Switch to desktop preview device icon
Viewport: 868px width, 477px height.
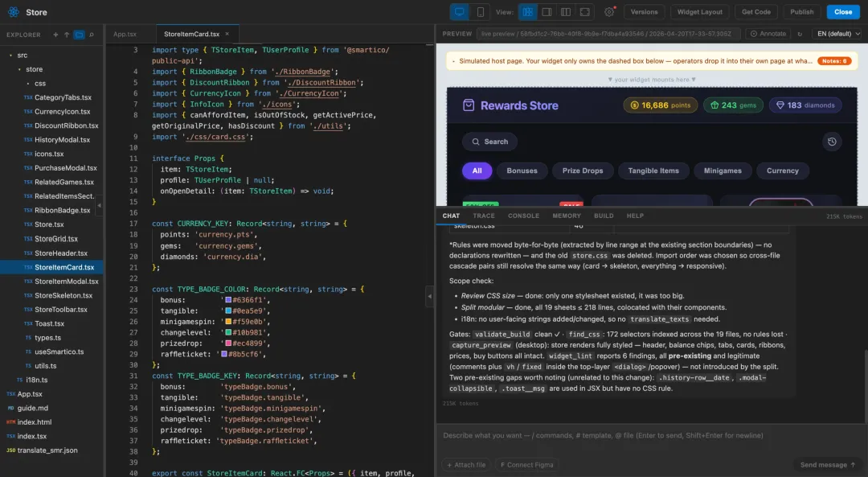[x=460, y=11]
